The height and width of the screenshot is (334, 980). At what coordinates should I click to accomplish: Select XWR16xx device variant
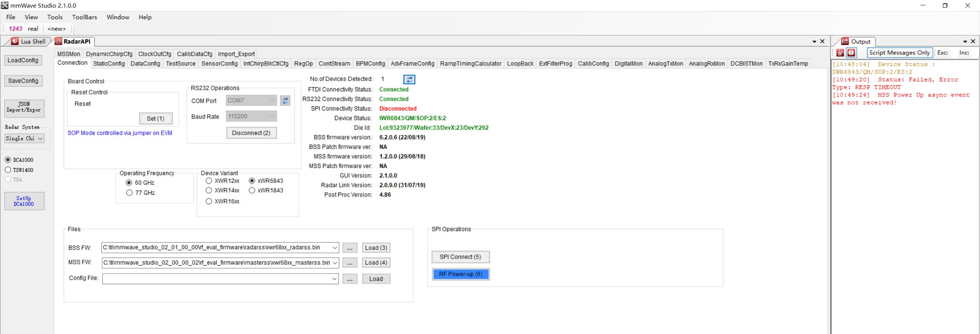[209, 201]
